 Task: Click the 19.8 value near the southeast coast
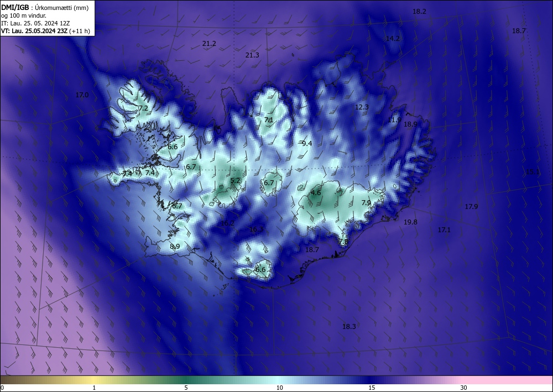click(x=410, y=222)
